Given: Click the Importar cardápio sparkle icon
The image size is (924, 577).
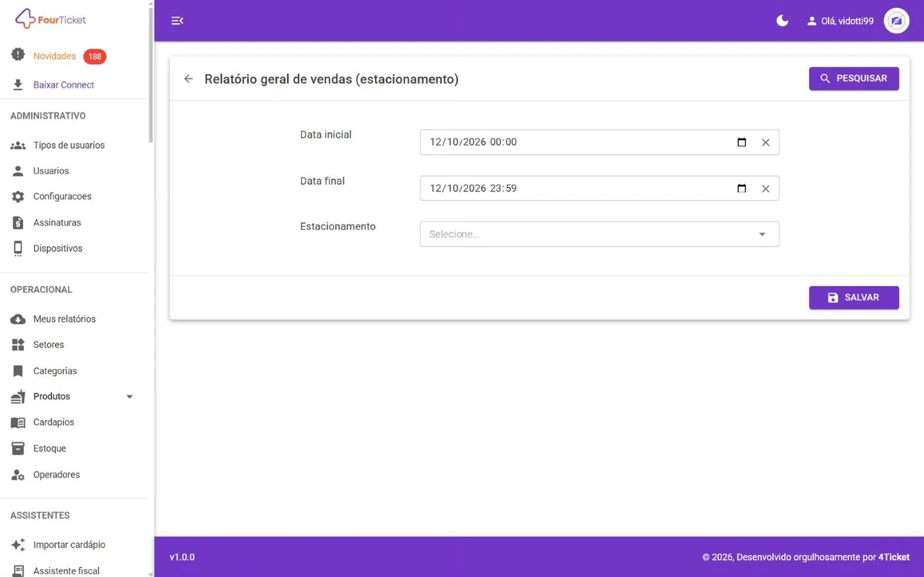Looking at the screenshot, I should point(18,545).
